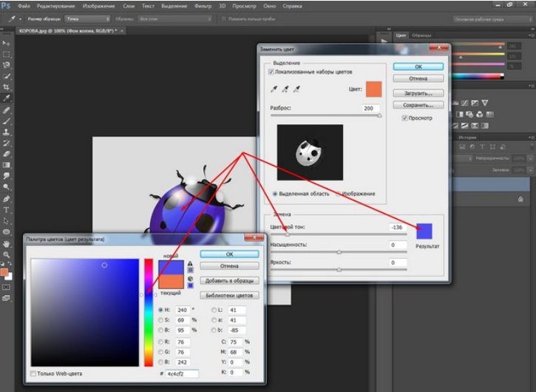Screen dimensions: 536x392
Task: Switch to the История tab
Action: pos(467,138)
